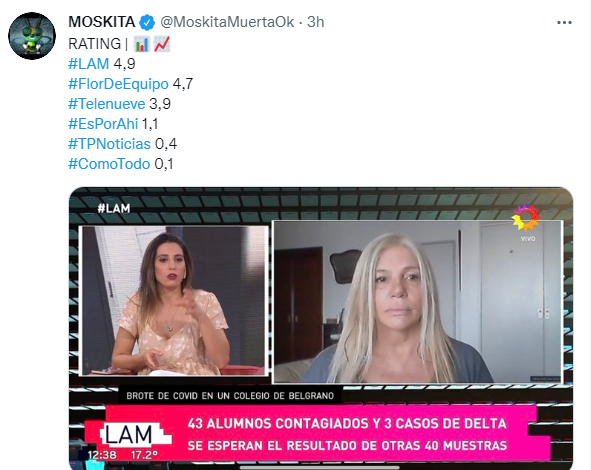The width and height of the screenshot is (591, 470).
Task: Click the red upward trend chart emoji
Action: [162, 44]
